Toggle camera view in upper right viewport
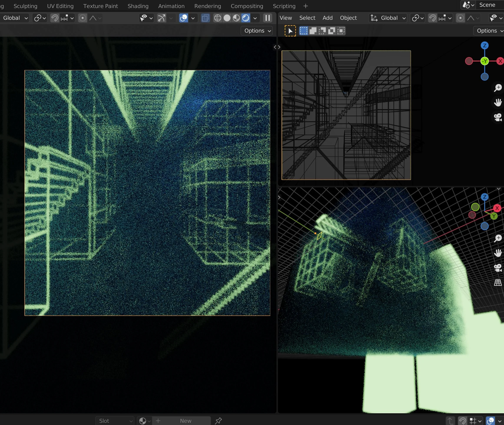The height and width of the screenshot is (425, 504). pyautogui.click(x=497, y=117)
